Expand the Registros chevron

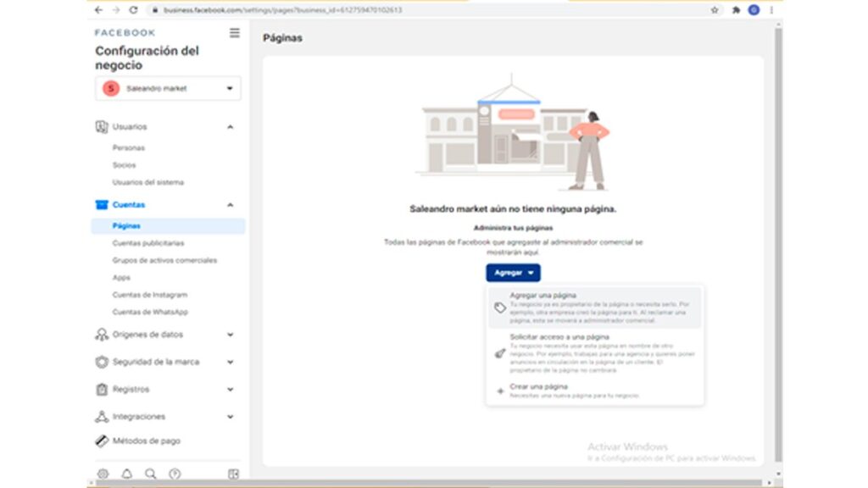tap(231, 389)
